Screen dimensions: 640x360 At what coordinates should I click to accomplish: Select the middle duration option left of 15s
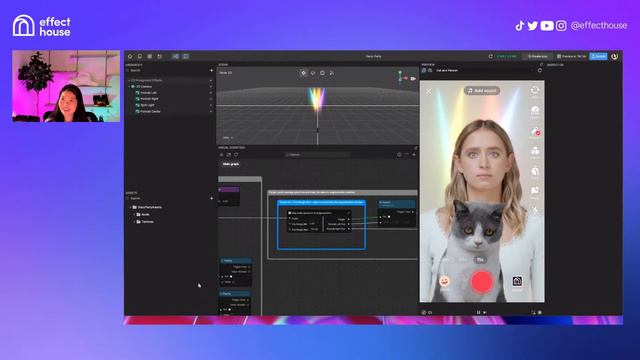click(463, 260)
